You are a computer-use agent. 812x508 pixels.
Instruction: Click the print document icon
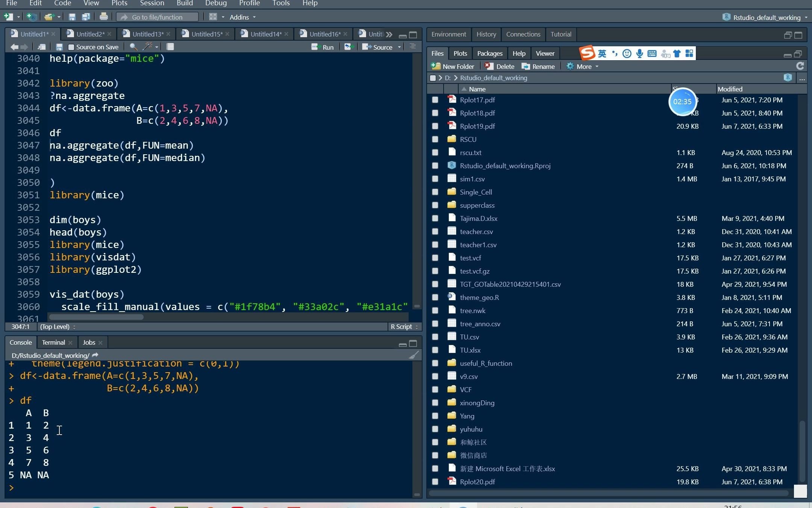(x=103, y=17)
